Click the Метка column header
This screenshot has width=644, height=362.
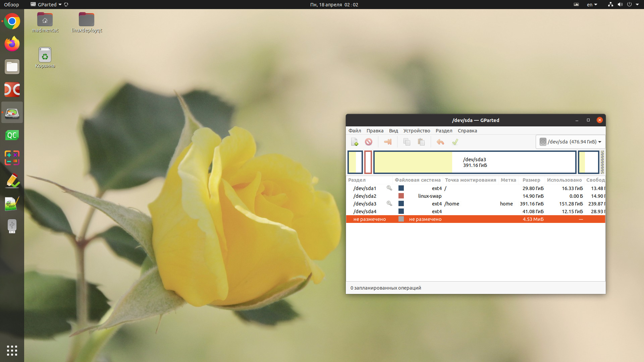coord(508,180)
